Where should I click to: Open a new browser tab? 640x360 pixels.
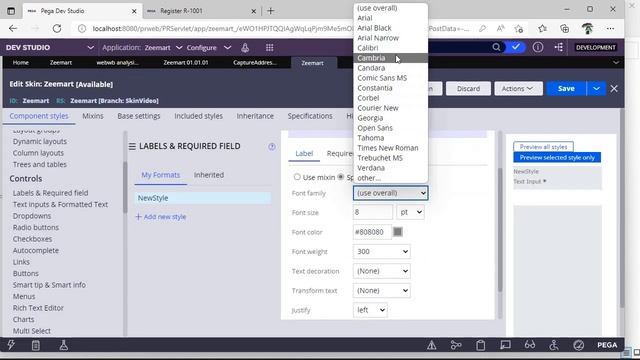pyautogui.click(x=271, y=11)
